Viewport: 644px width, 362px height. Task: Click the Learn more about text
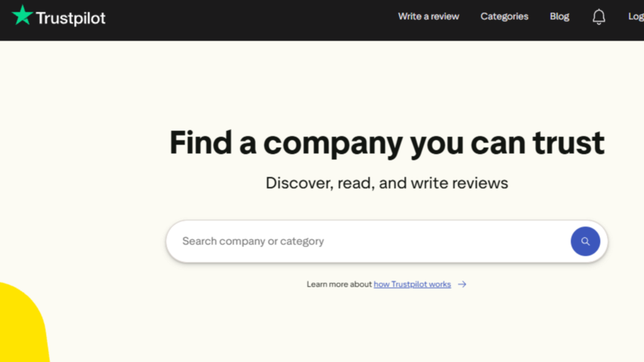coord(339,284)
